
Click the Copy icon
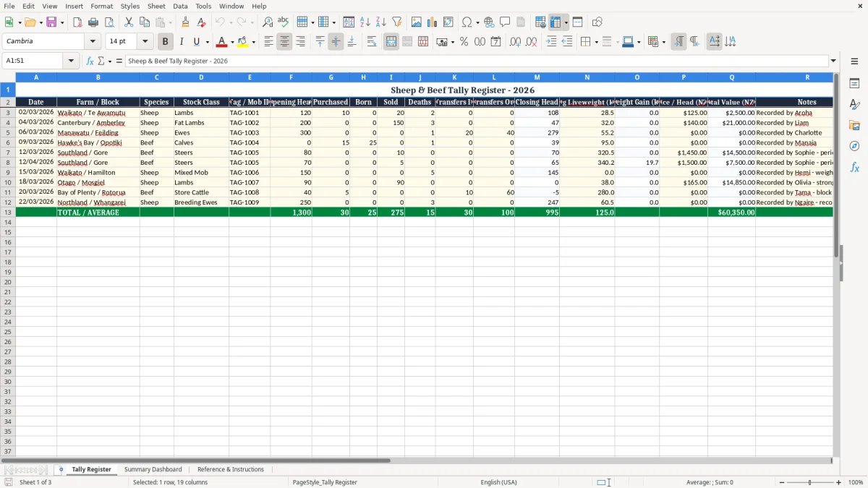pos(145,22)
